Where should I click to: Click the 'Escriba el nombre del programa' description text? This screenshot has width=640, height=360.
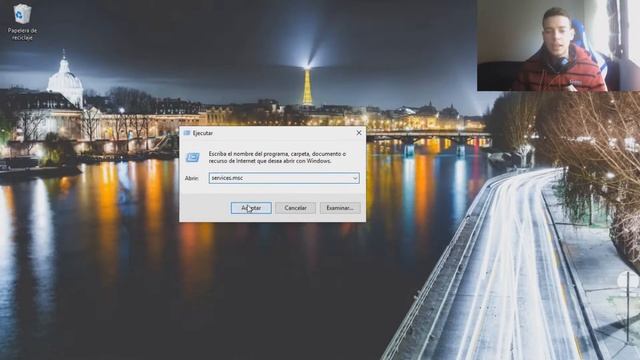(277, 157)
